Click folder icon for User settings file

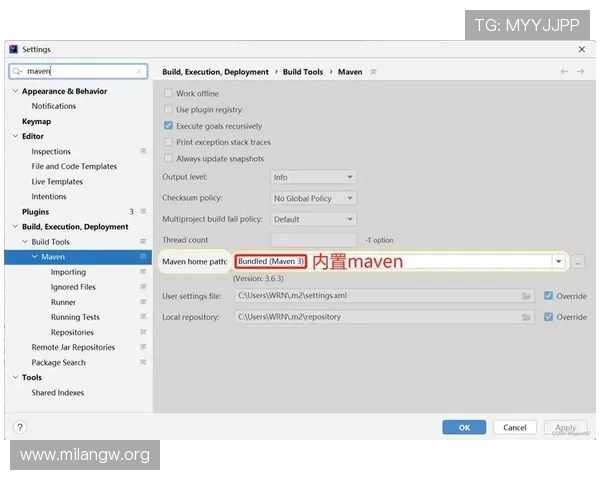coord(527,296)
